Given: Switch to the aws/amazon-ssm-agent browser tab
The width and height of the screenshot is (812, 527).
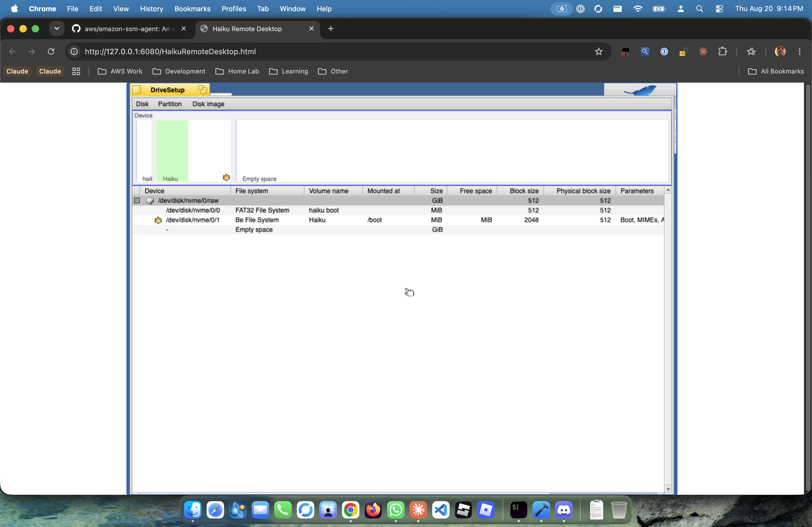Looking at the screenshot, I should [x=129, y=29].
